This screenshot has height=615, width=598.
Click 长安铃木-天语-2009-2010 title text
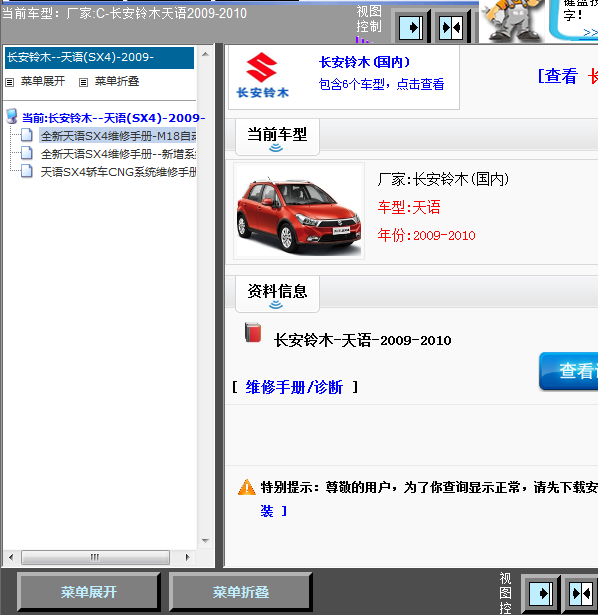coord(362,340)
